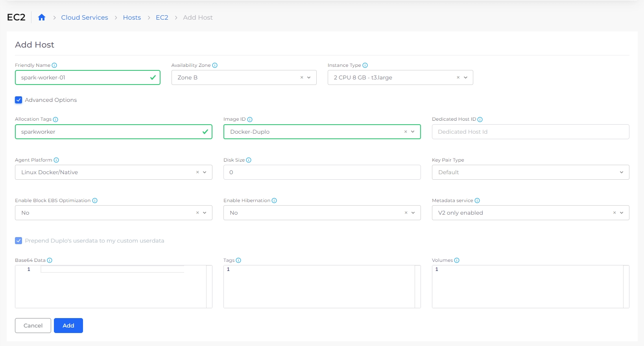Image resolution: width=644 pixels, height=346 pixels.
Task: Show info icon next to Instance Type
Action: pos(365,65)
